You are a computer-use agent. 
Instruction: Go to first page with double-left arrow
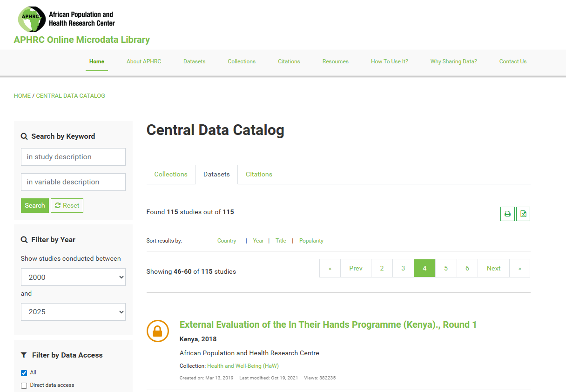click(330, 268)
